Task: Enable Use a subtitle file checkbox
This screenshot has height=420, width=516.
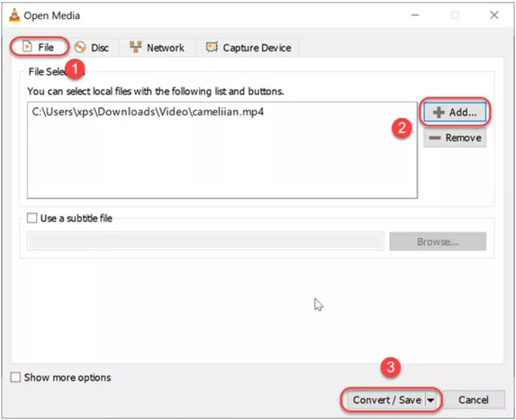Action: [32, 218]
